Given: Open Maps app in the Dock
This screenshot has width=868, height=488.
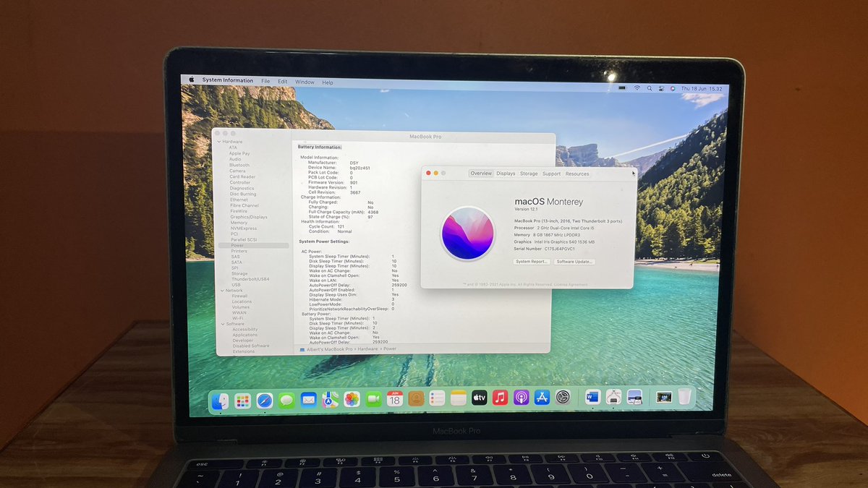Looking at the screenshot, I should [330, 400].
